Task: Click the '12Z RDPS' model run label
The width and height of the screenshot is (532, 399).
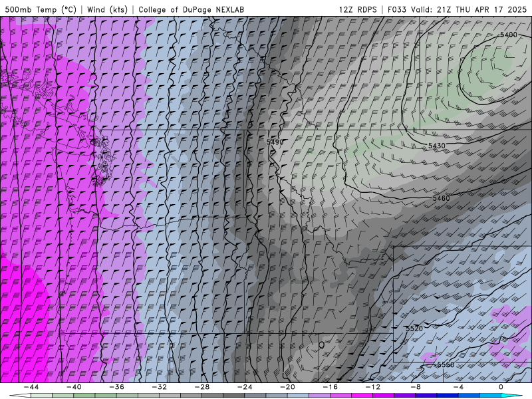Action: (358, 9)
